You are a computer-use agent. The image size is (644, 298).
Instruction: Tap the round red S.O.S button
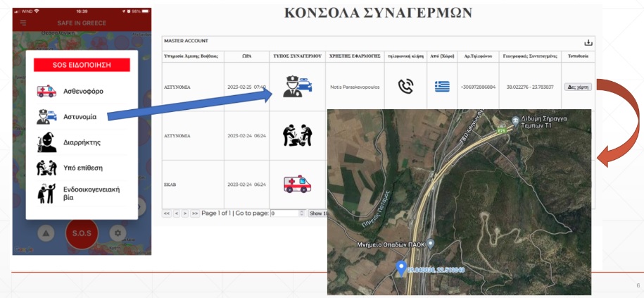(82, 232)
